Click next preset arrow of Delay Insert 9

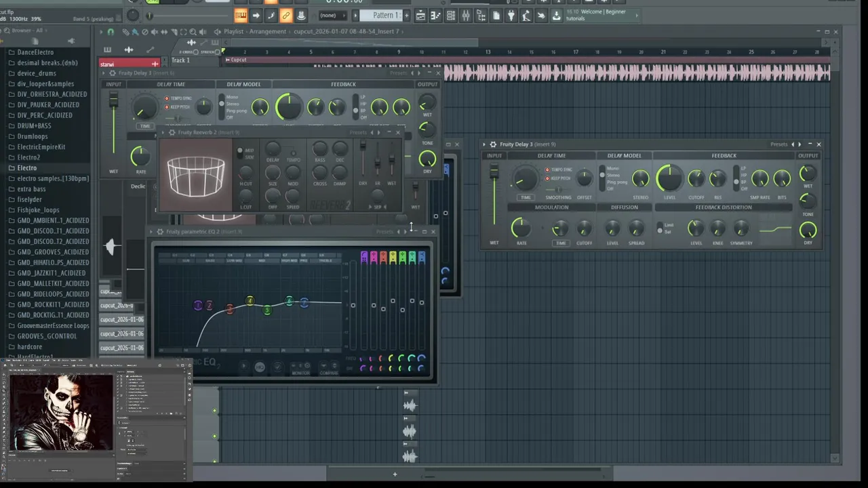click(800, 144)
